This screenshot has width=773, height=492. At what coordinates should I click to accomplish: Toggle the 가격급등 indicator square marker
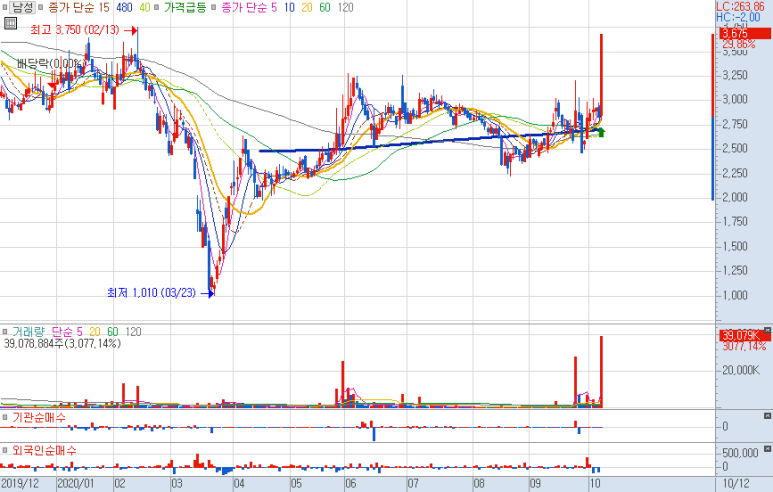click(157, 8)
